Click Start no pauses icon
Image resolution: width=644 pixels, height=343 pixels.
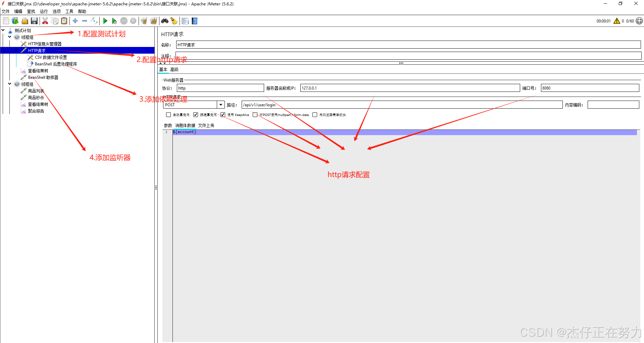pos(114,21)
